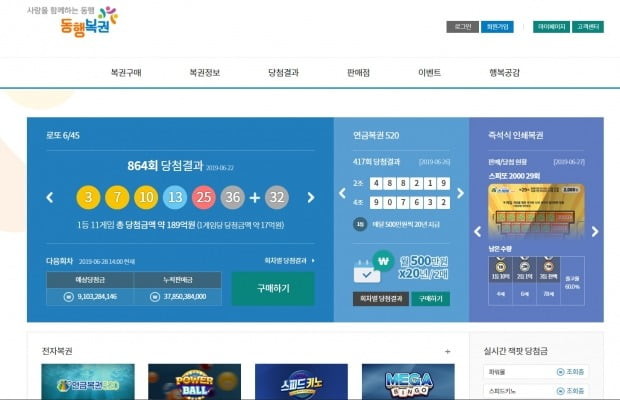The height and width of the screenshot is (400, 620).
Task: Click the left arrow in 즉석식 인쇄복권 panel
Action: click(479, 231)
